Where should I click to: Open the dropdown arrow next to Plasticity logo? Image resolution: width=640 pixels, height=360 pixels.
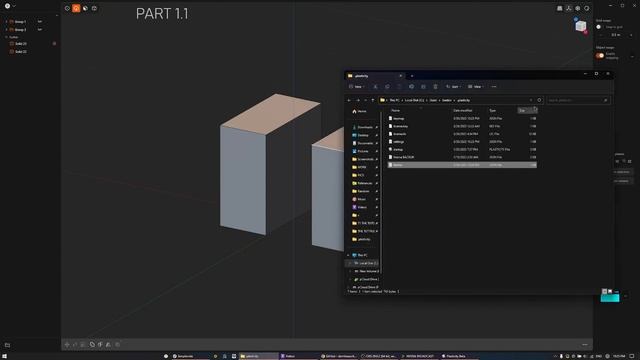point(14,6)
